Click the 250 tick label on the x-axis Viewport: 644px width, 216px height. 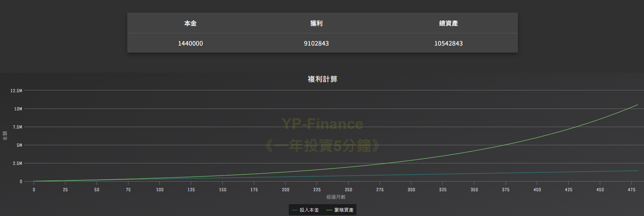coord(349,190)
